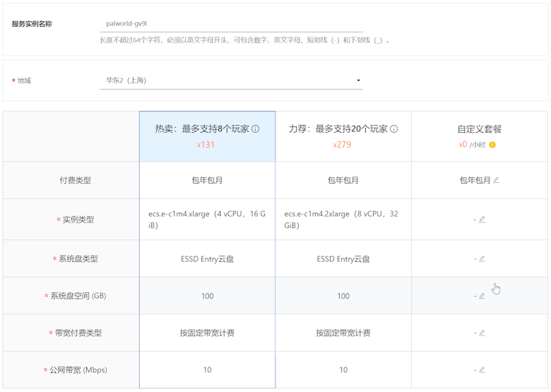Click the ¥131 price of 热卖 plan
The image size is (551, 392).
[206, 145]
